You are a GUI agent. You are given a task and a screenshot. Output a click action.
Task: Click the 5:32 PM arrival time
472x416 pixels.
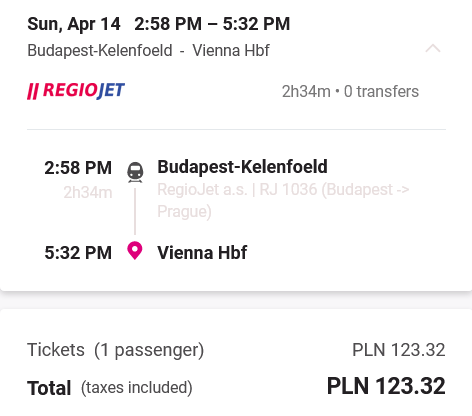(78, 253)
